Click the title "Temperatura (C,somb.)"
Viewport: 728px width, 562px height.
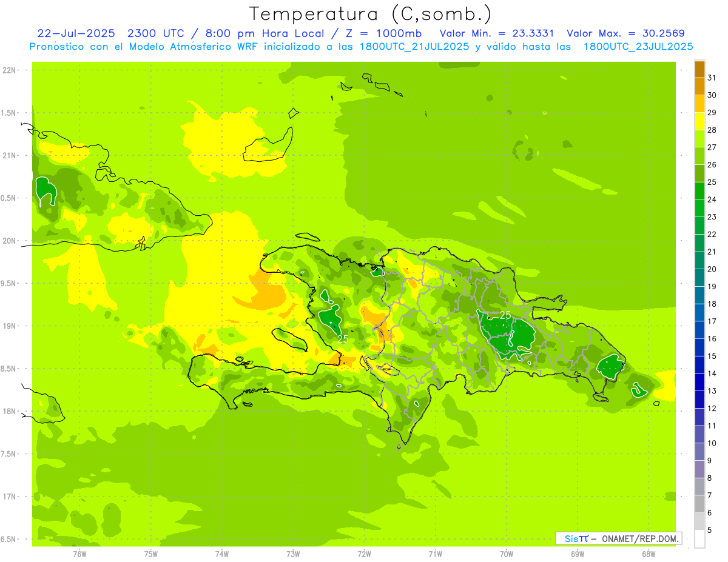tap(370, 14)
